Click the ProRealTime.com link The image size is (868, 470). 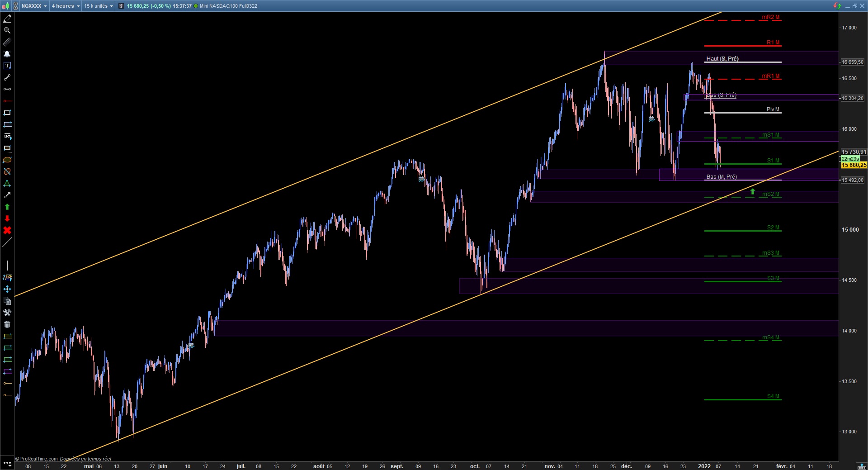click(x=39, y=459)
